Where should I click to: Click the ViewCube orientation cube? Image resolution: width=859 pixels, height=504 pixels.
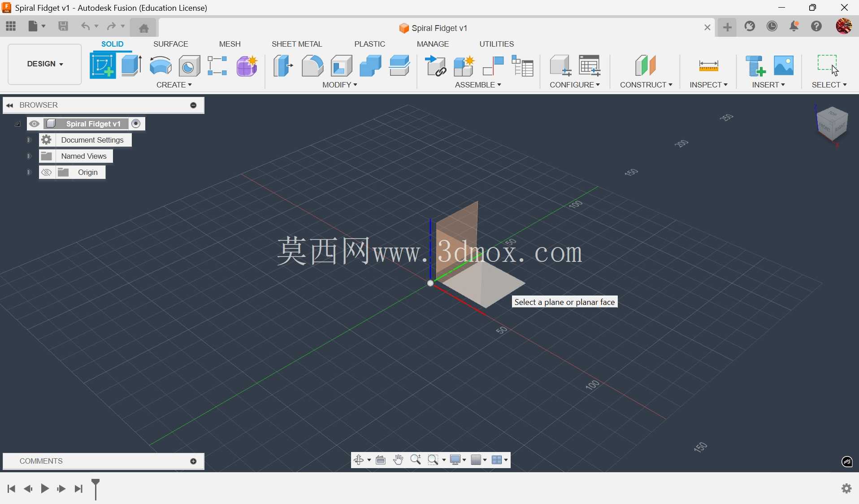pyautogui.click(x=833, y=124)
